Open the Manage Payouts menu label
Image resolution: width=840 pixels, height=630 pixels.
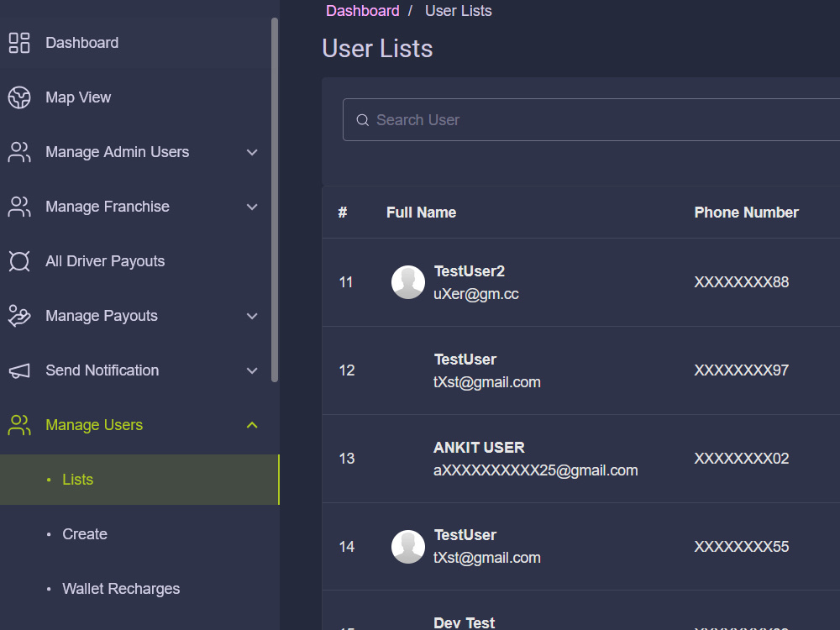point(102,316)
